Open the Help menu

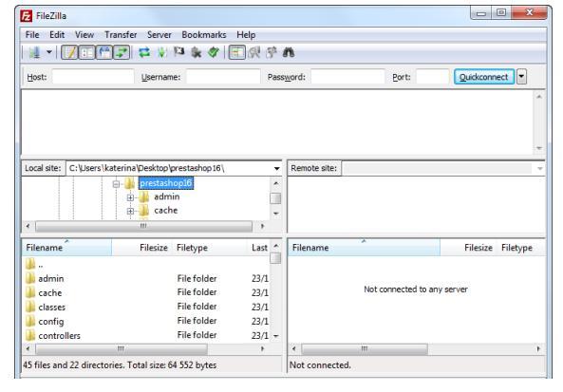[246, 35]
